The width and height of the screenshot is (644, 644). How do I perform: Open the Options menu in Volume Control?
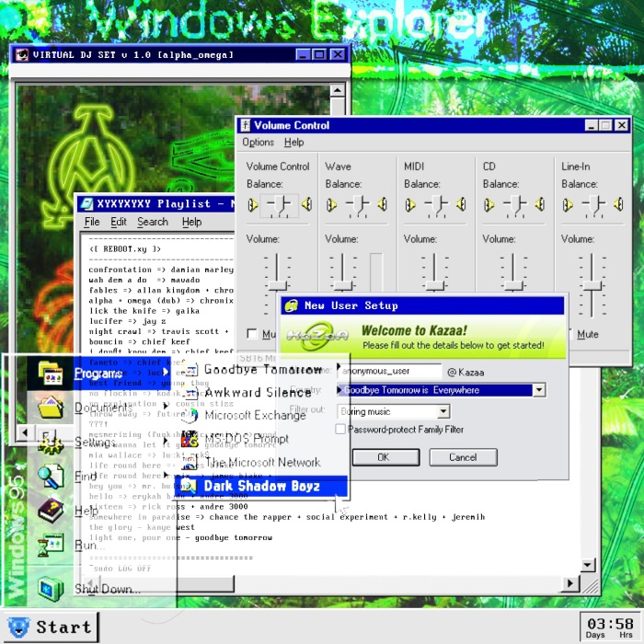(x=258, y=142)
